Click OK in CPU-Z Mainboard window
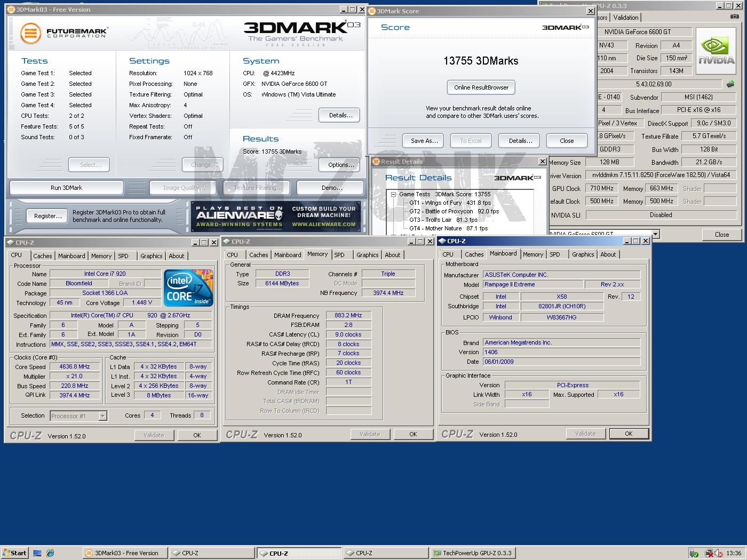Screen dimensions: 747x560 point(629,434)
